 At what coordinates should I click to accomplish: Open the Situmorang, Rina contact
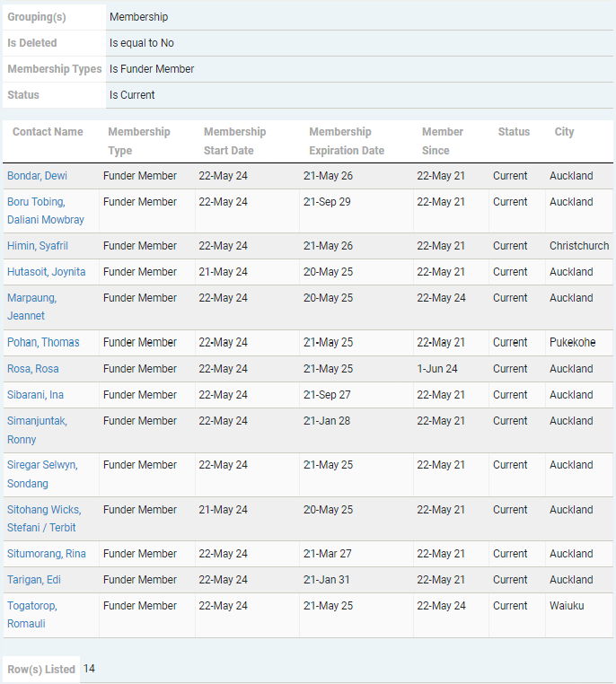[x=46, y=554]
